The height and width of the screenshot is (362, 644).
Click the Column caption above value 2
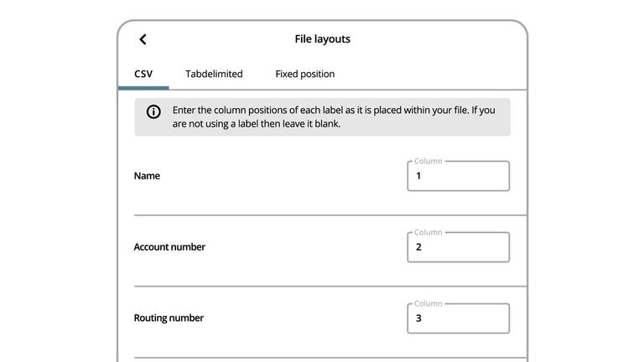(x=428, y=233)
